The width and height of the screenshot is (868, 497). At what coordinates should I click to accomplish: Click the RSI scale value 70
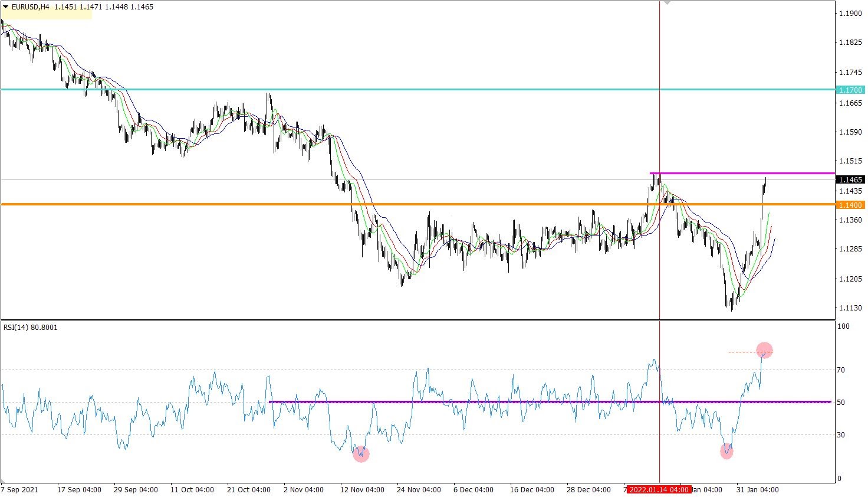pos(841,370)
